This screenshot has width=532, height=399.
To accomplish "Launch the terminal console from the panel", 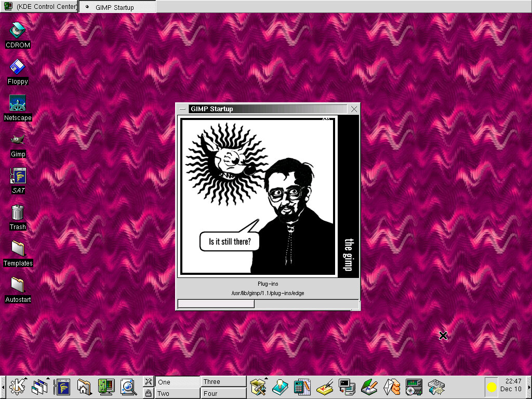I will click(x=347, y=387).
